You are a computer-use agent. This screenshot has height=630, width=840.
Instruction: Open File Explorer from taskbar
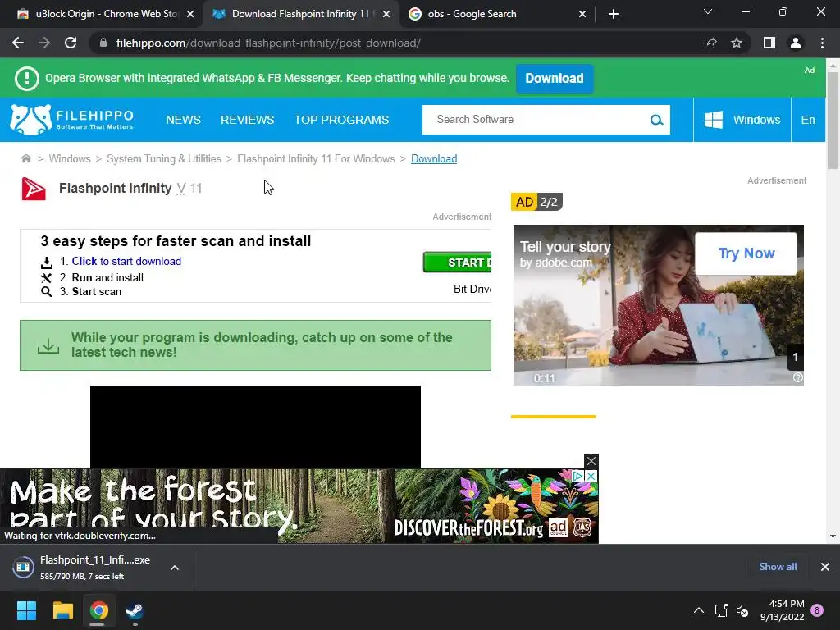[62, 610]
